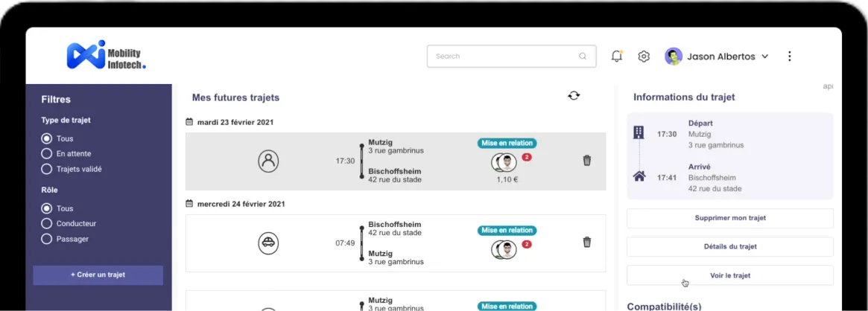This screenshot has width=868, height=311.
Task: Click the Compatibilité(s) heading
Action: pyautogui.click(x=665, y=306)
